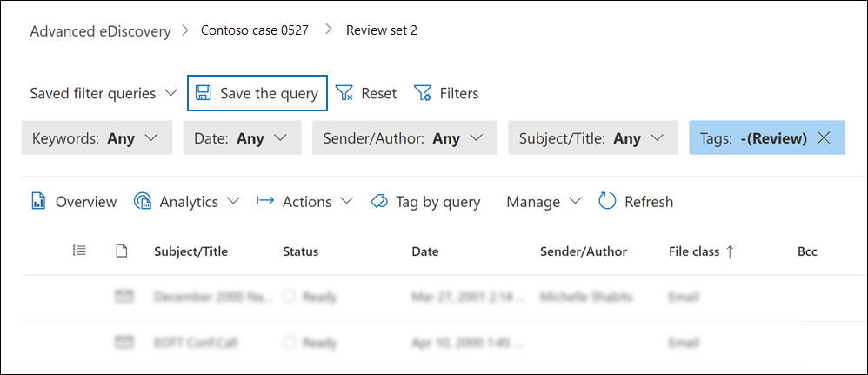Click the select-all list icon in header
The width and height of the screenshot is (868, 375).
79,251
